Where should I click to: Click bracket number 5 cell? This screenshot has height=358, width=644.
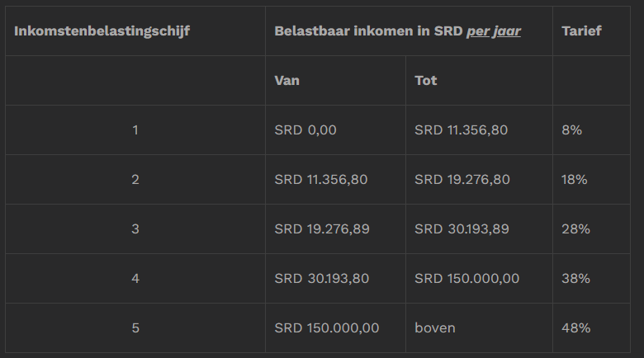point(135,328)
